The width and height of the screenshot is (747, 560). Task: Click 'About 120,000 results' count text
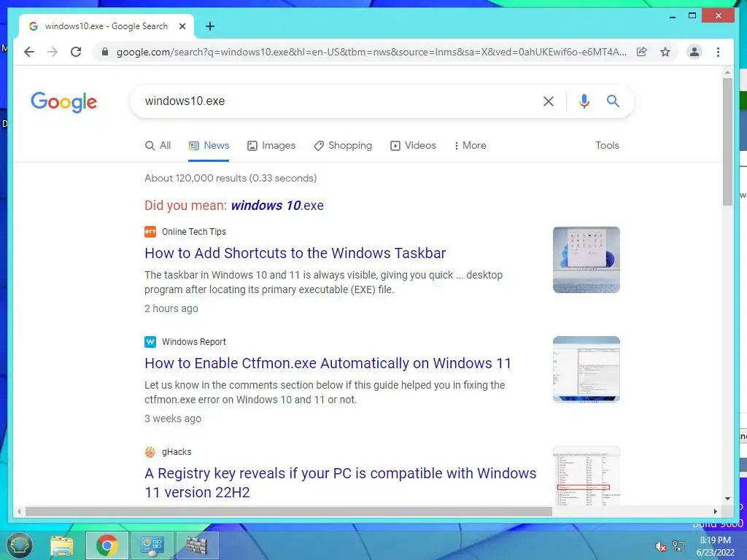pyautogui.click(x=230, y=178)
